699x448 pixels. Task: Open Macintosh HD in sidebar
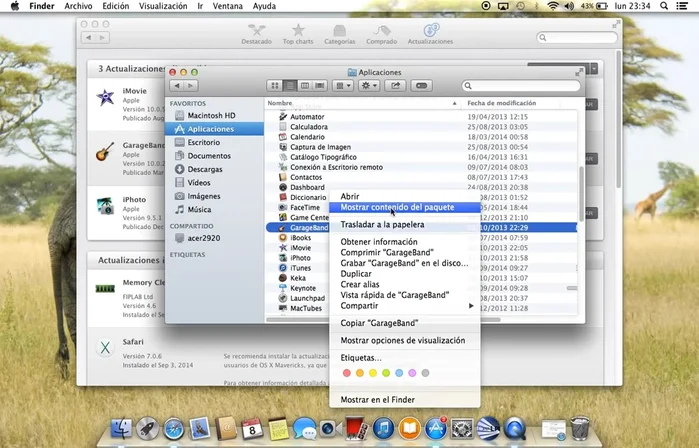pyautogui.click(x=211, y=116)
